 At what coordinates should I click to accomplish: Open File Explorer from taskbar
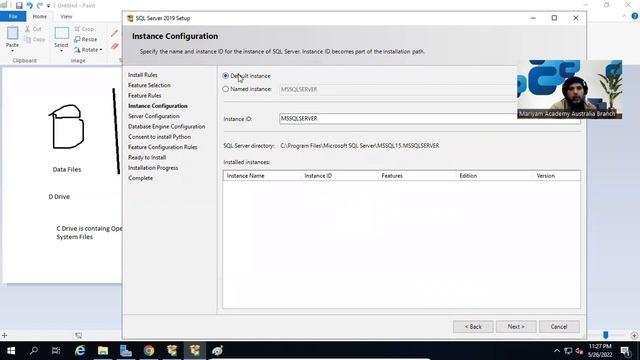(103, 351)
